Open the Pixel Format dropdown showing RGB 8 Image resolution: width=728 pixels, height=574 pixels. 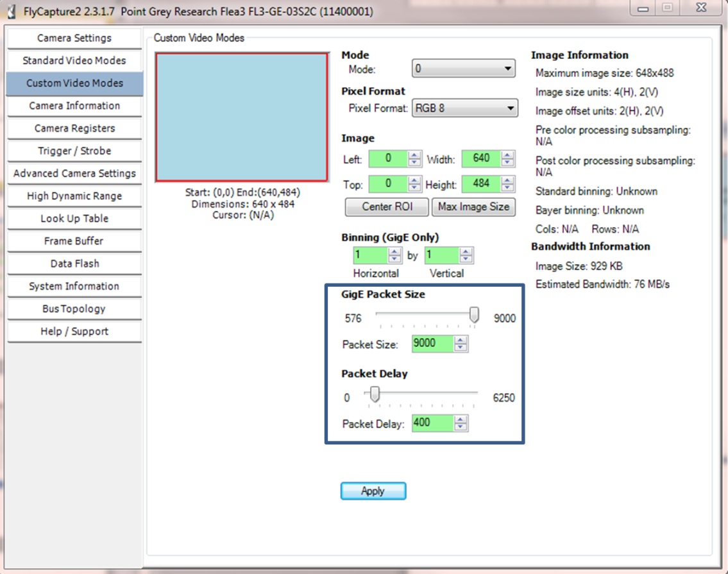click(465, 108)
